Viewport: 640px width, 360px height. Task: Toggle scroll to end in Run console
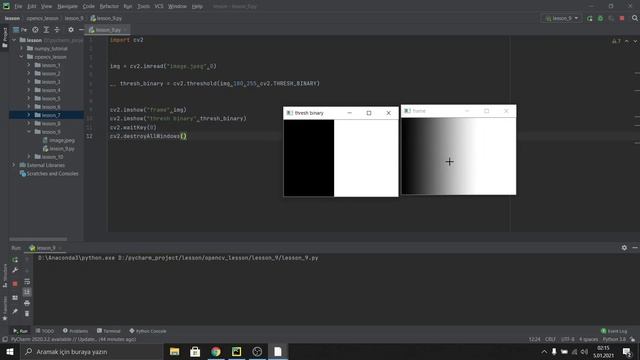[27, 292]
